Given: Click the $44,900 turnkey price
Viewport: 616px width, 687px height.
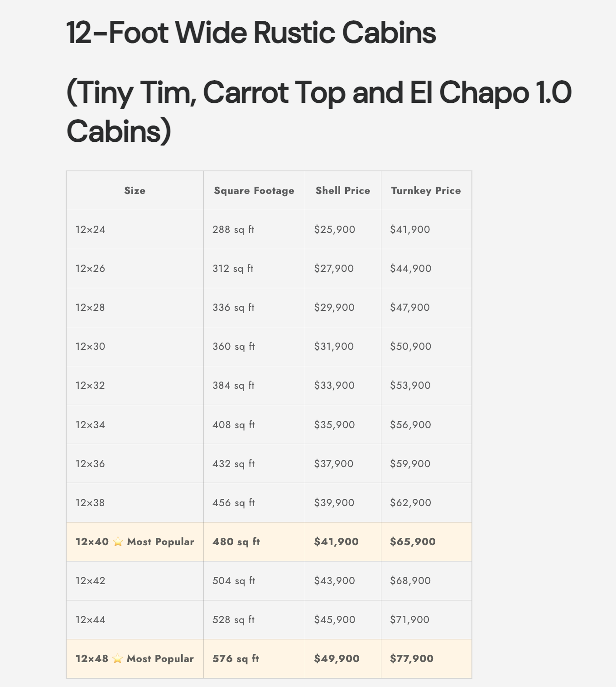Looking at the screenshot, I should 410,269.
